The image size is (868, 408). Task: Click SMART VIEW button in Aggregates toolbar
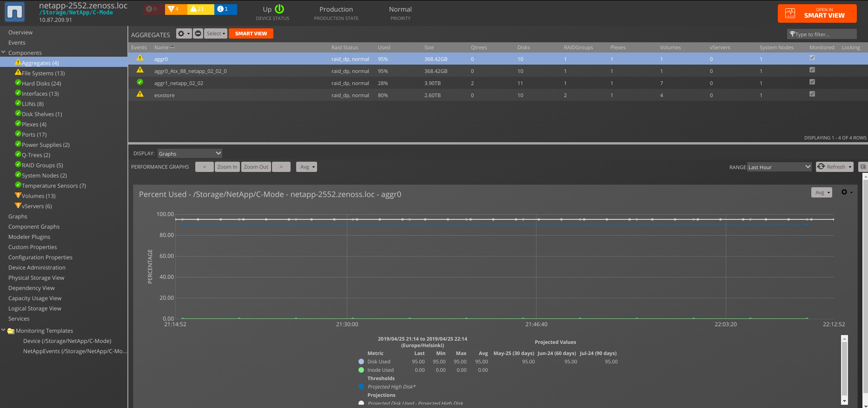(x=251, y=33)
